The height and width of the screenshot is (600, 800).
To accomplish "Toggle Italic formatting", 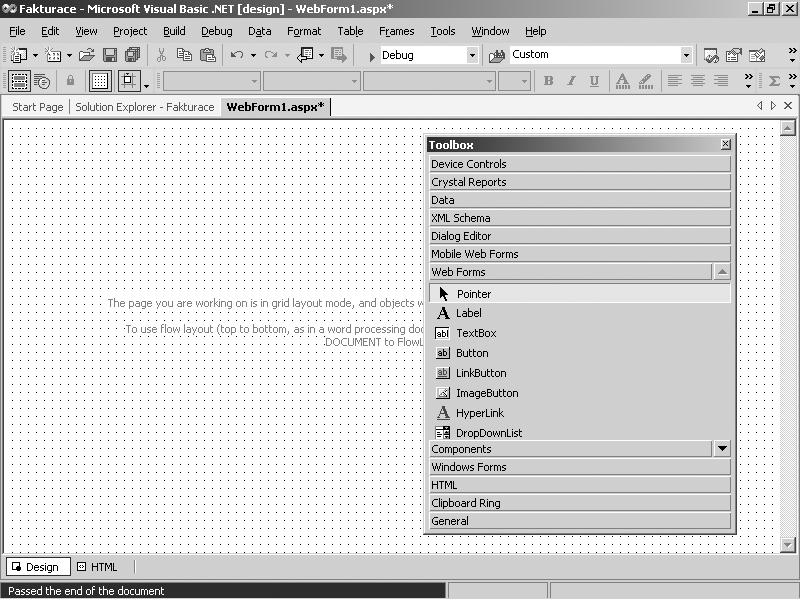I will click(x=571, y=81).
